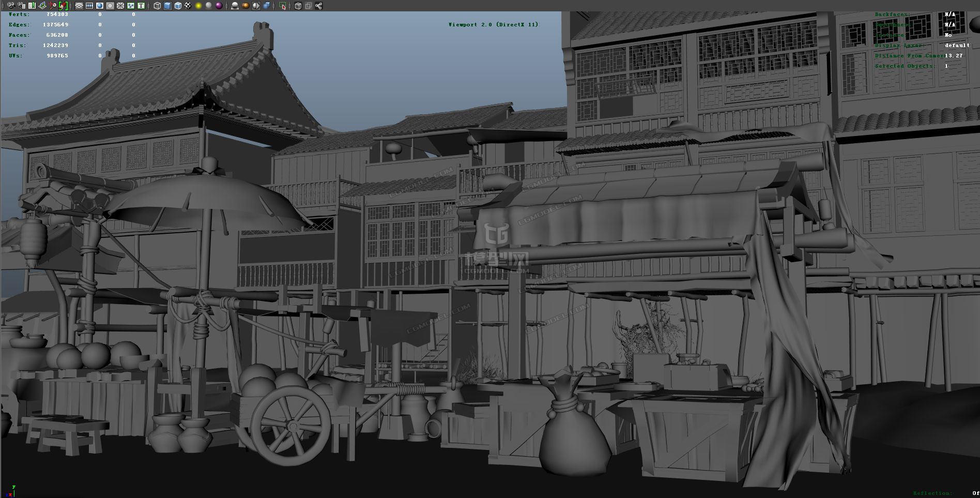Toggle the Grease Pencil red pencil icon

tap(63, 6)
